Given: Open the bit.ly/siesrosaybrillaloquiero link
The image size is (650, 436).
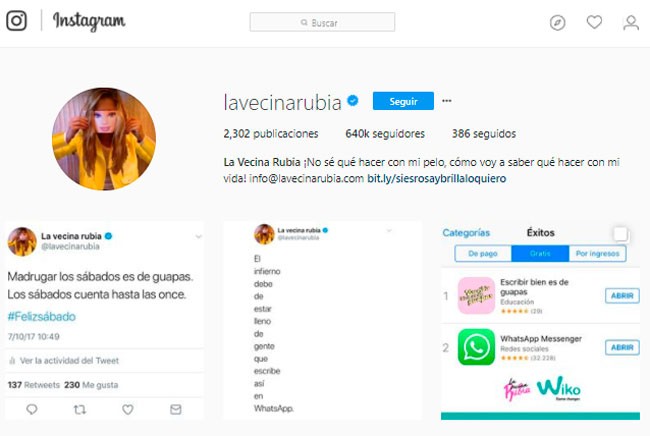Looking at the screenshot, I should (x=437, y=179).
